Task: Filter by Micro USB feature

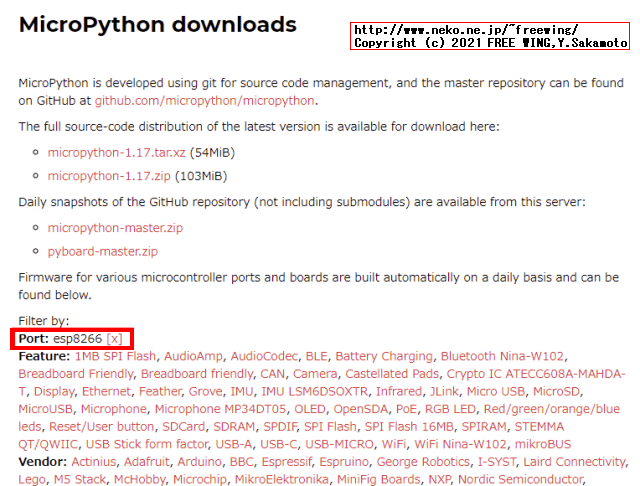Action: (496, 391)
